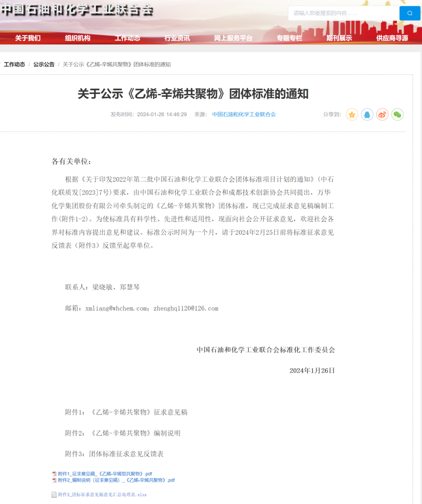Click the publish time 2024-01-26 14:46:29
The image size is (422, 504).
click(x=162, y=114)
